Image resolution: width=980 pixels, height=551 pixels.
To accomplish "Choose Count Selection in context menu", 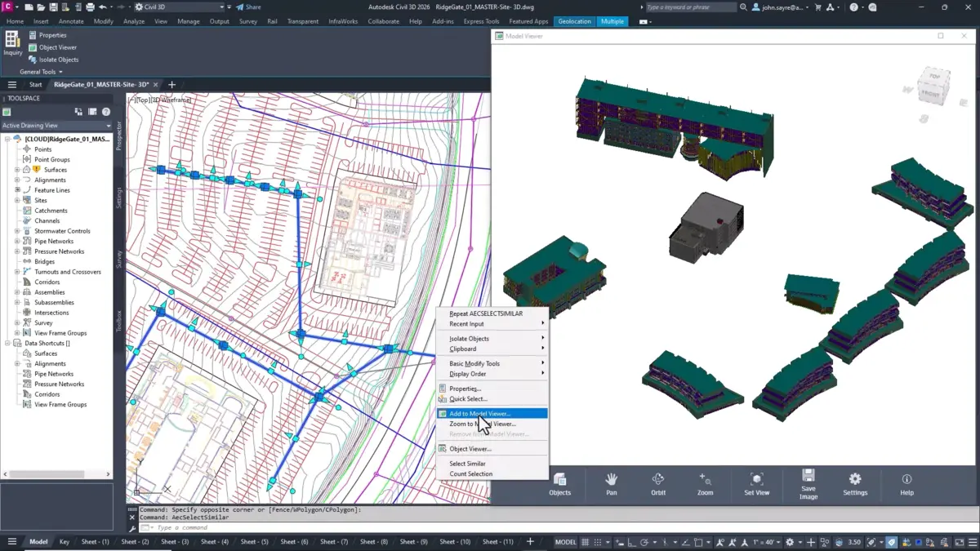I will (x=492, y=473).
